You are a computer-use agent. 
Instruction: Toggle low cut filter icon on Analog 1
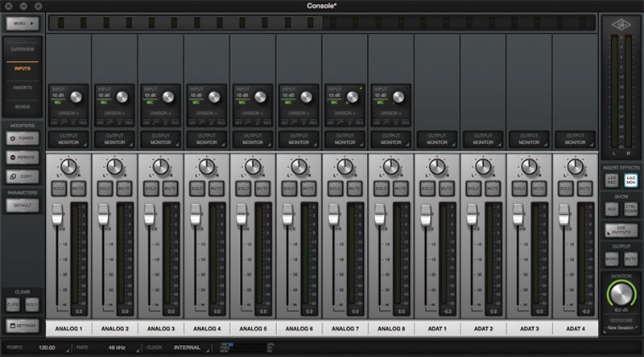64,123
